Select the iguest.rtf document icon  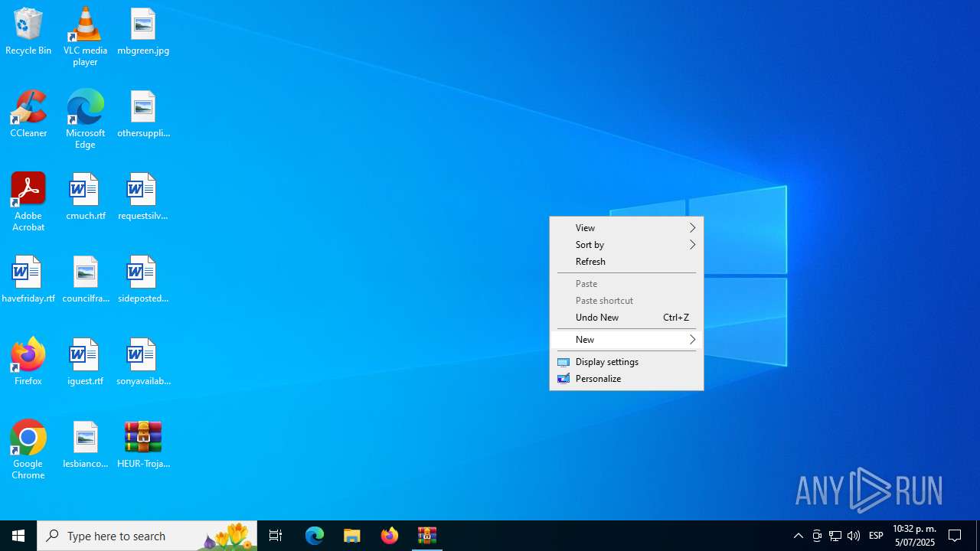pos(85,362)
